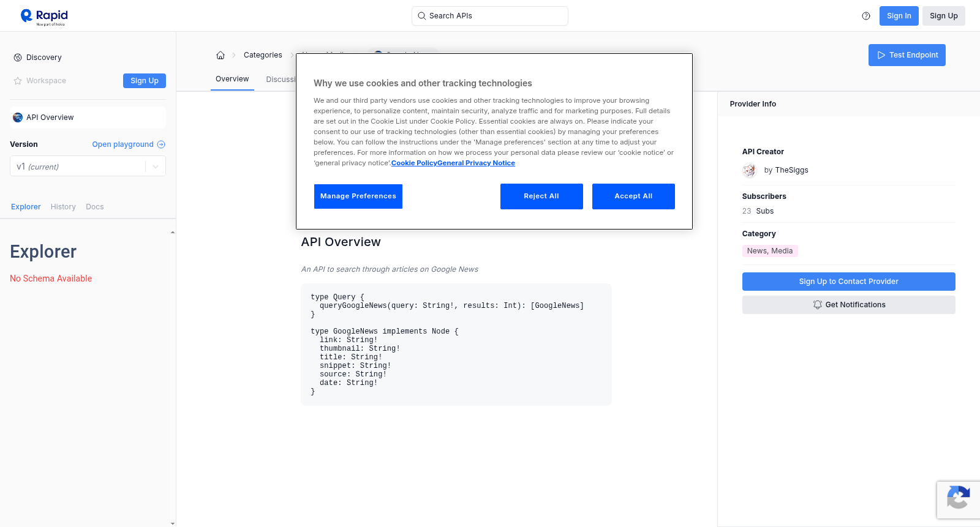Go to home via breadcrumb house icon
The width and height of the screenshot is (980, 527).
click(x=221, y=55)
